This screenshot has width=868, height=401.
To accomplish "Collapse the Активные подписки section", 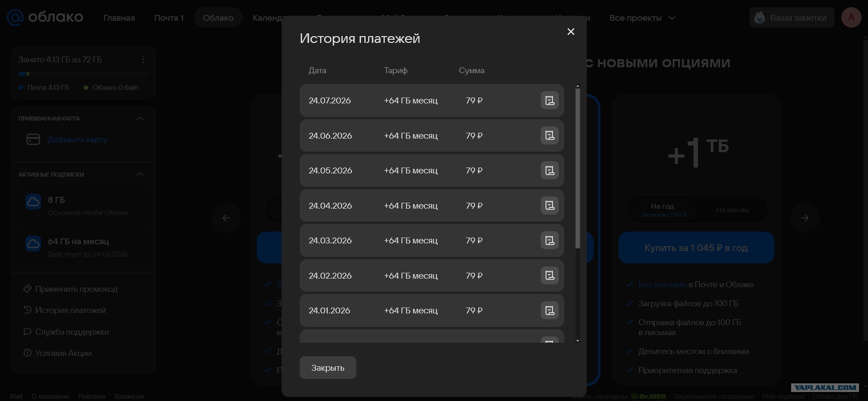I will (140, 174).
